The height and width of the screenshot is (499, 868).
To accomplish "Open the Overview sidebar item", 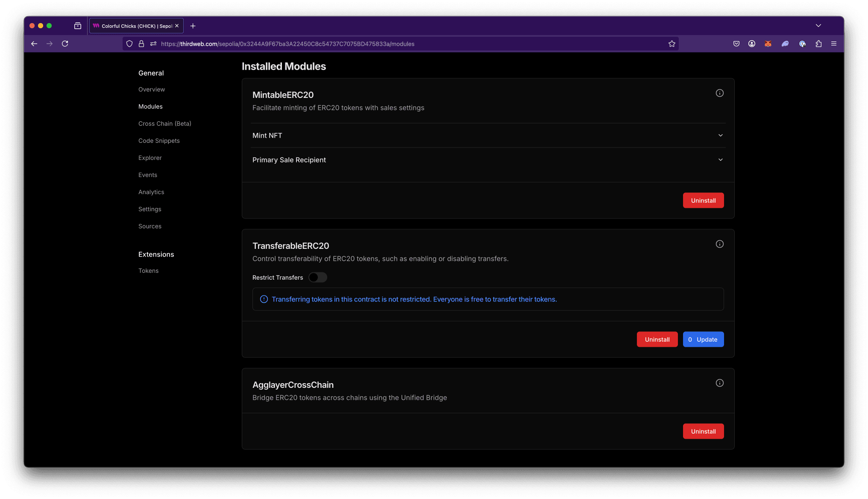I will 152,89.
